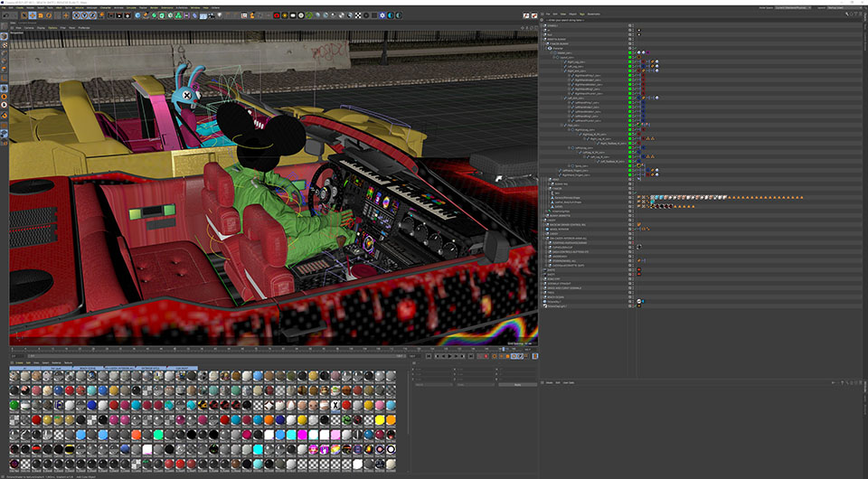Click the play forward button
Screen dimensions: 868x479
[449, 356]
